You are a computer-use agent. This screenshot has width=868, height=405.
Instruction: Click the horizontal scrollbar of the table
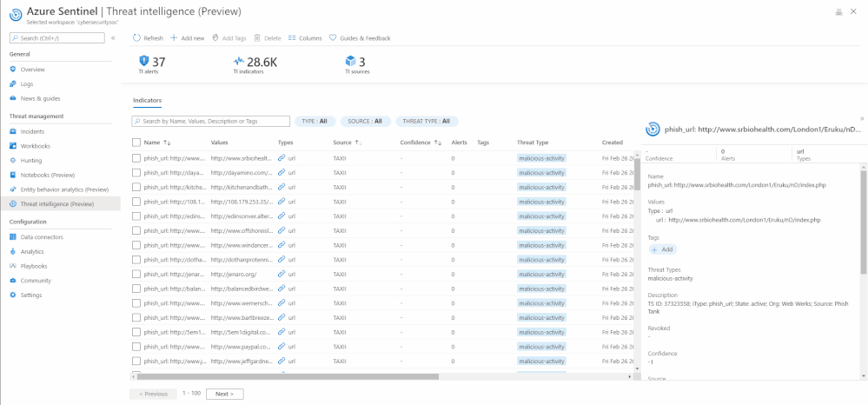[x=288, y=376]
